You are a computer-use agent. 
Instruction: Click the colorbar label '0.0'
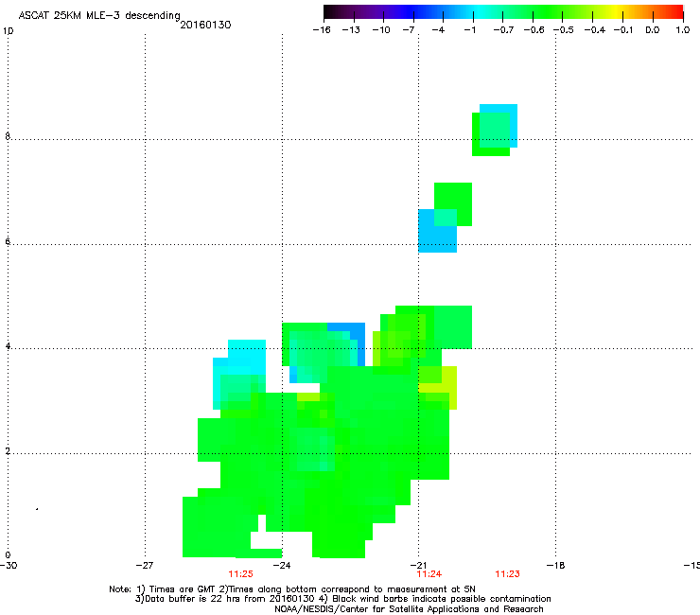click(x=653, y=30)
